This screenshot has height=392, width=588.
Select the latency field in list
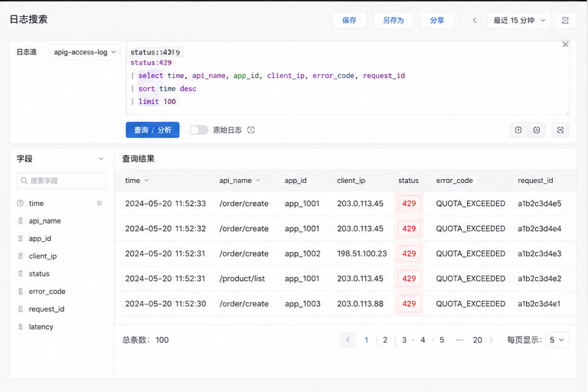point(41,326)
